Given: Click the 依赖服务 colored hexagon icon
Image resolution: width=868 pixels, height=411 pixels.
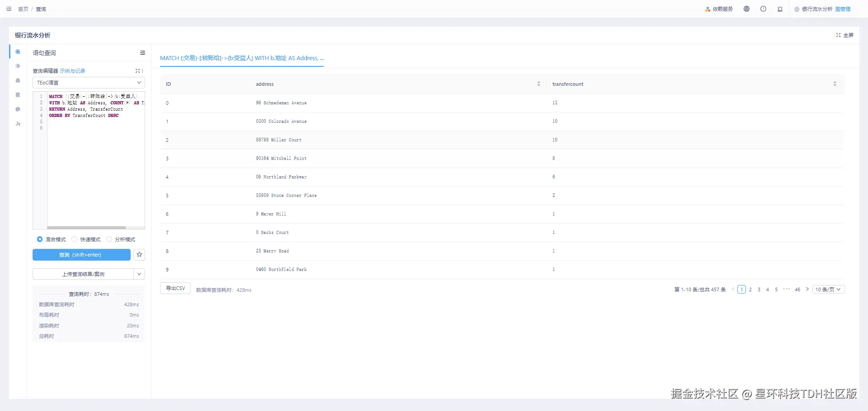Looking at the screenshot, I should (x=708, y=9).
